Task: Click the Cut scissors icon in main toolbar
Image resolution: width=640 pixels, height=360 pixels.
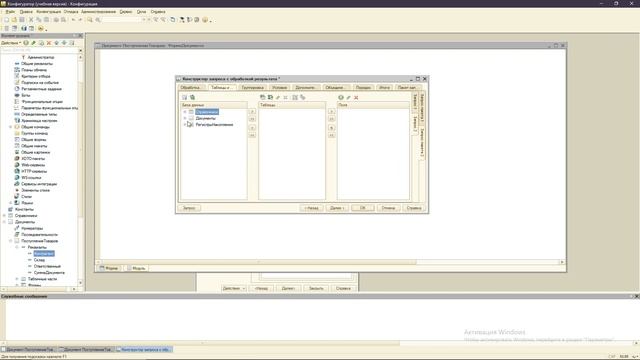Action: pos(31,20)
